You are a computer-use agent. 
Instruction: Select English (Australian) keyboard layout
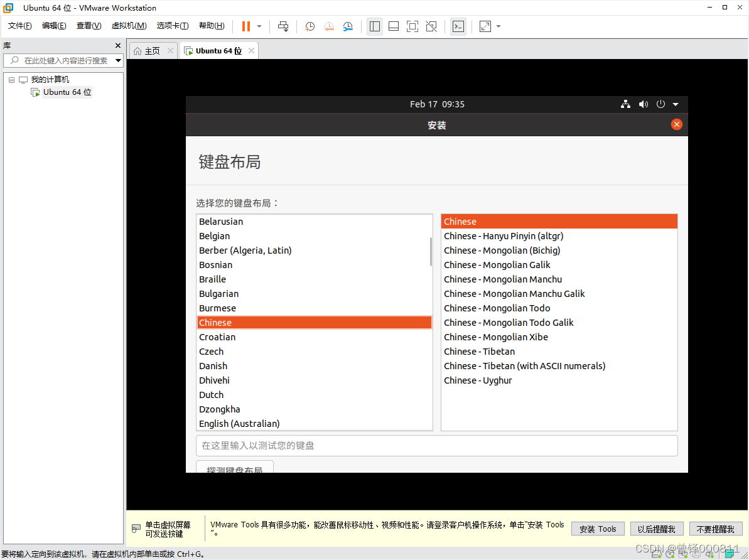coord(314,423)
